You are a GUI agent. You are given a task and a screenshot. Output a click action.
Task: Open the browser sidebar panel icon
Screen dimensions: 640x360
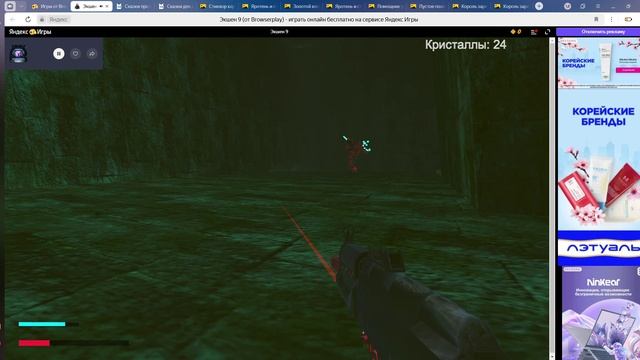click(x=10, y=6)
